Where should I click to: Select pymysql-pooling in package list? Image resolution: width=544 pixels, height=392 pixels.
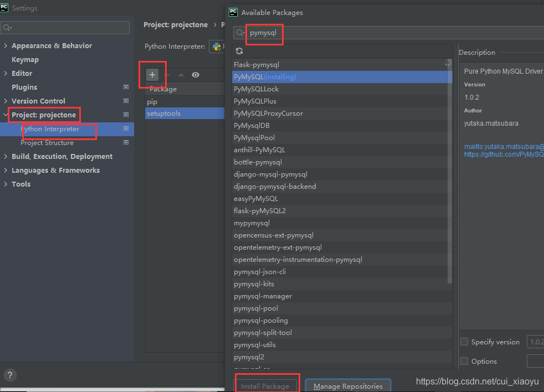click(x=342, y=321)
